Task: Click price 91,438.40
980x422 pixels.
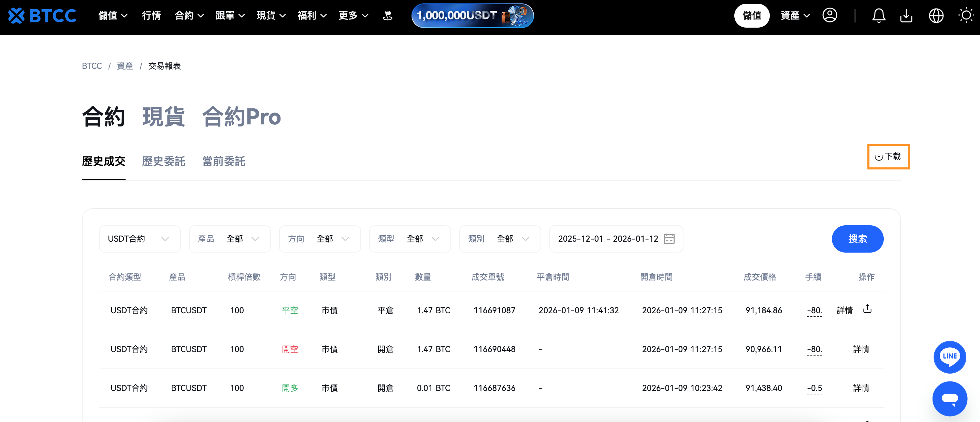Action: [764, 388]
